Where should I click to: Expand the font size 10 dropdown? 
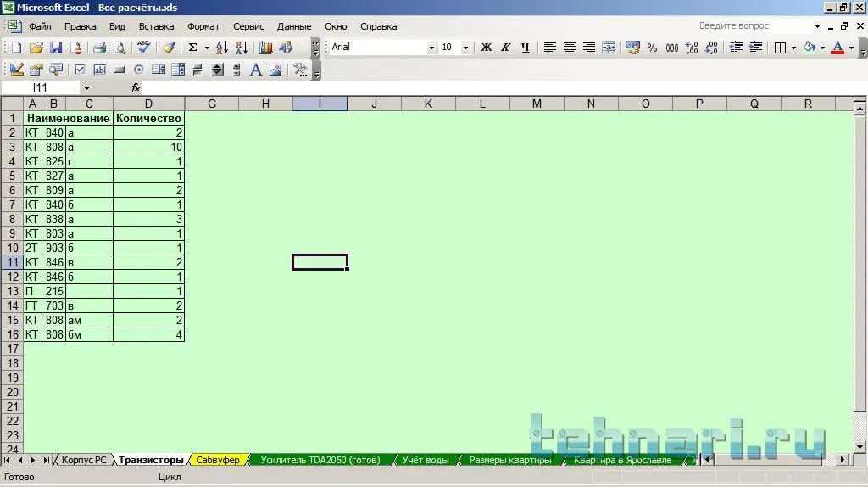click(465, 48)
